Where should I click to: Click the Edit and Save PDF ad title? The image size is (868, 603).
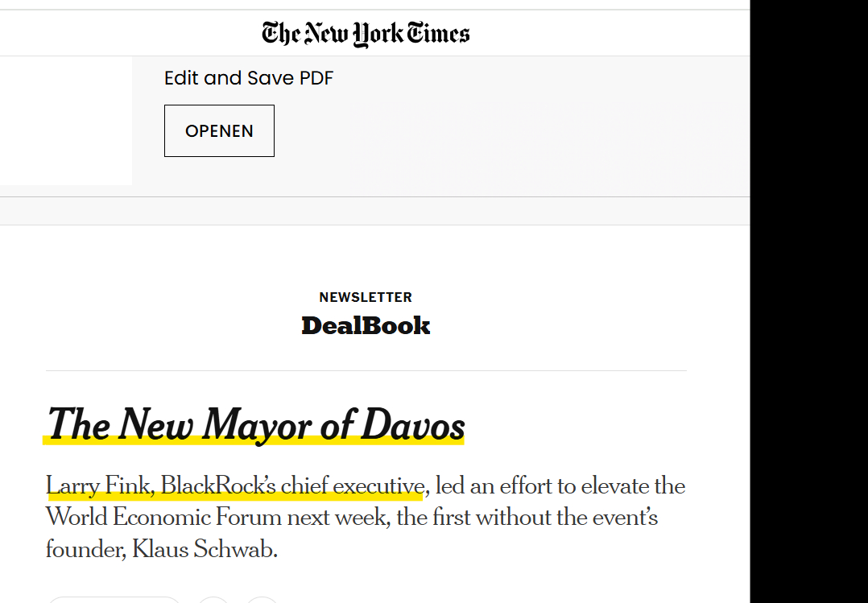point(248,78)
